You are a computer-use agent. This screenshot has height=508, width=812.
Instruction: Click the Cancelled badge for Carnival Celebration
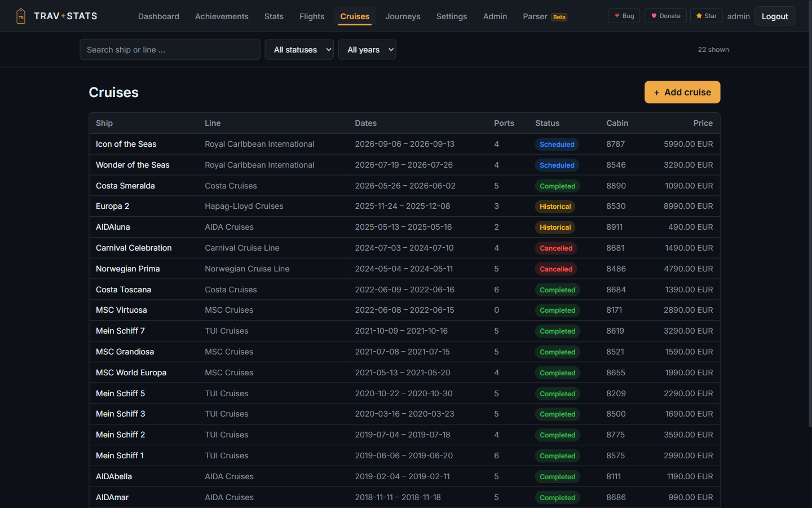556,248
